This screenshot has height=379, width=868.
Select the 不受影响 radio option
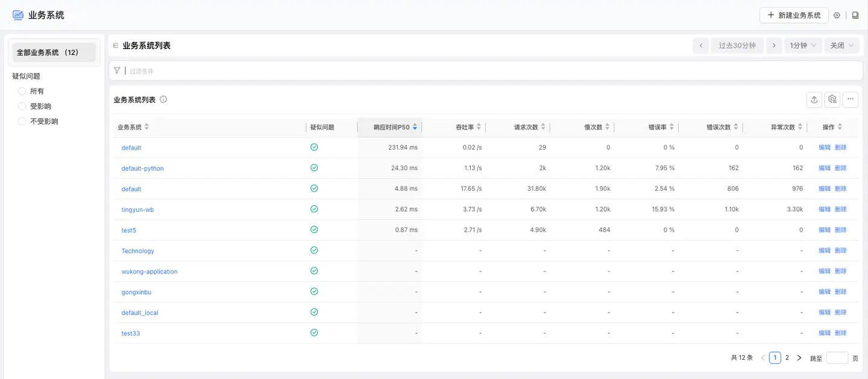pyautogui.click(x=22, y=121)
